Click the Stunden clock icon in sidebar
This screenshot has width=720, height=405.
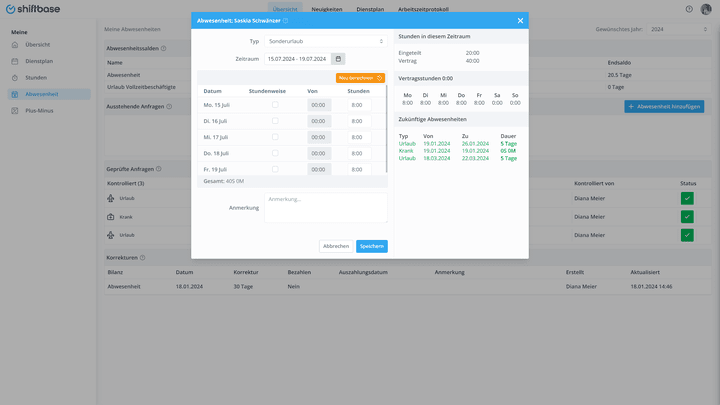click(15, 78)
